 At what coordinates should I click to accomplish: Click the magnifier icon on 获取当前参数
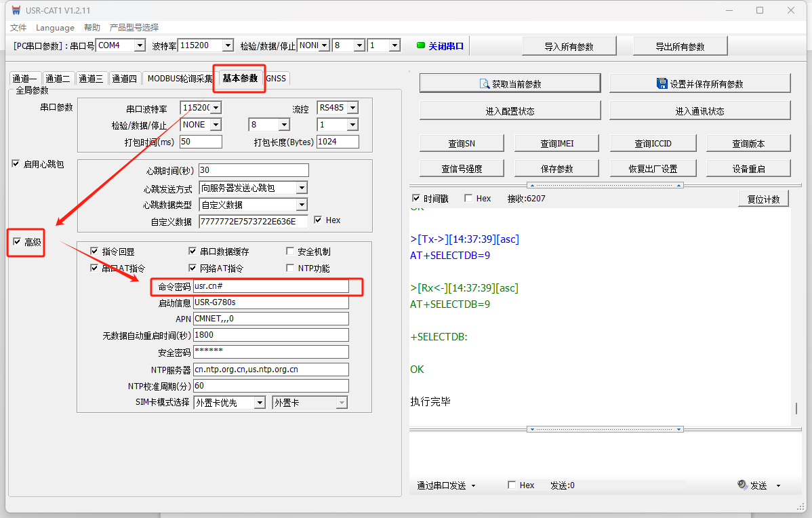(485, 84)
